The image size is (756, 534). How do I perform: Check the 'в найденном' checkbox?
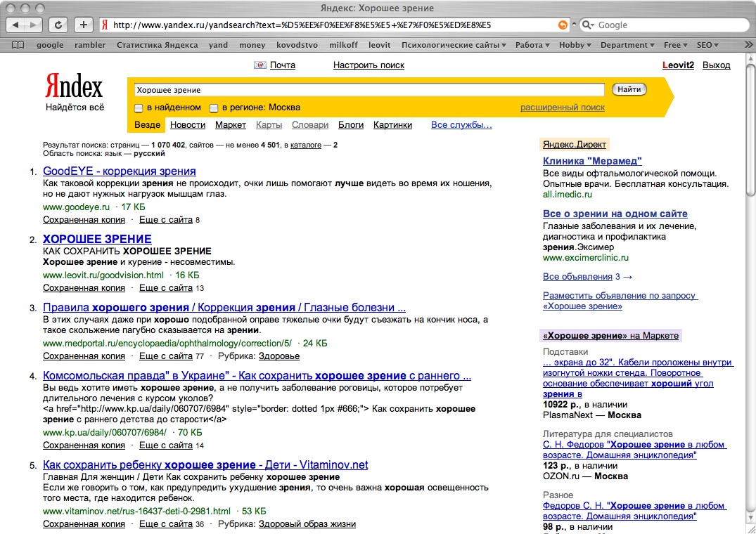139,108
